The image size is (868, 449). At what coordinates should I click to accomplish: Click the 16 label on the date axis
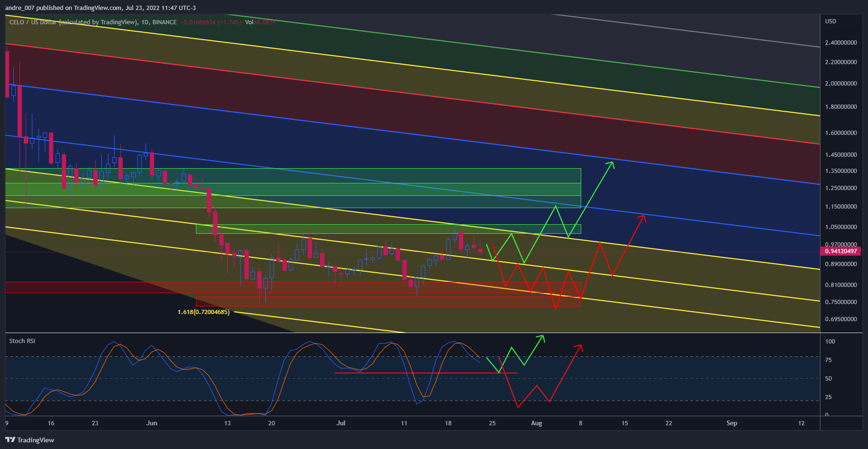click(51, 423)
